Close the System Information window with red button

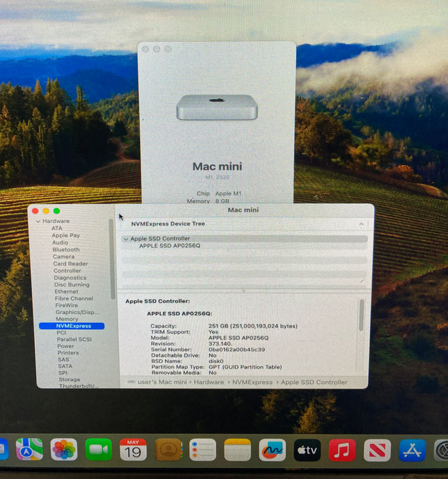[35, 211]
